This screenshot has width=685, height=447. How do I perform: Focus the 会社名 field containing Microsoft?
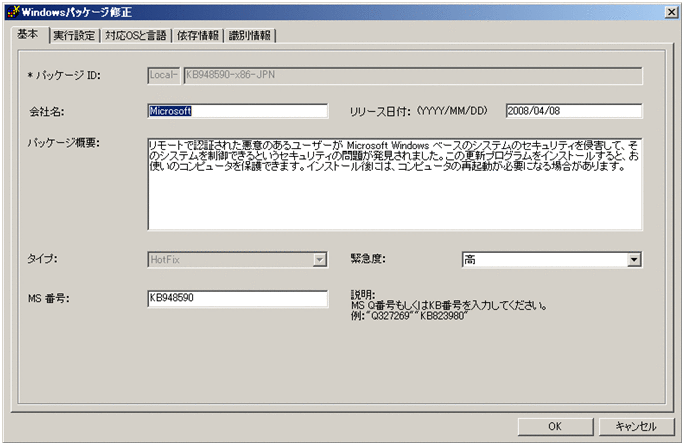(x=238, y=111)
